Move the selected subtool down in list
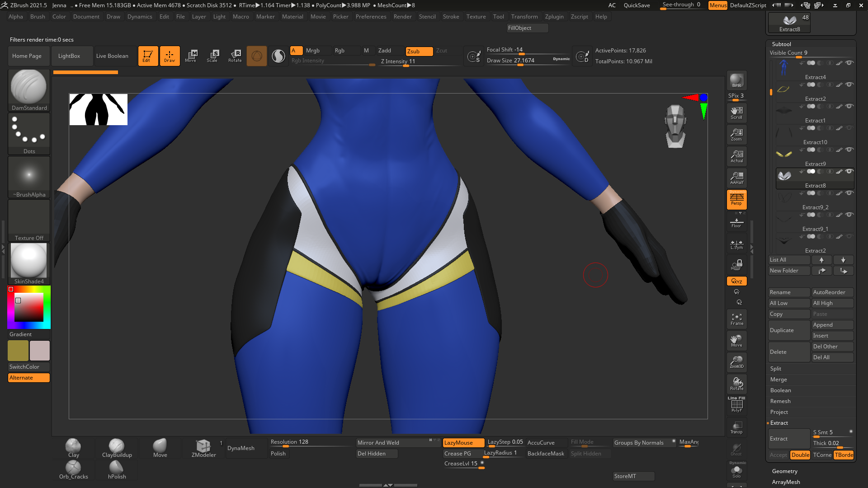 [843, 260]
